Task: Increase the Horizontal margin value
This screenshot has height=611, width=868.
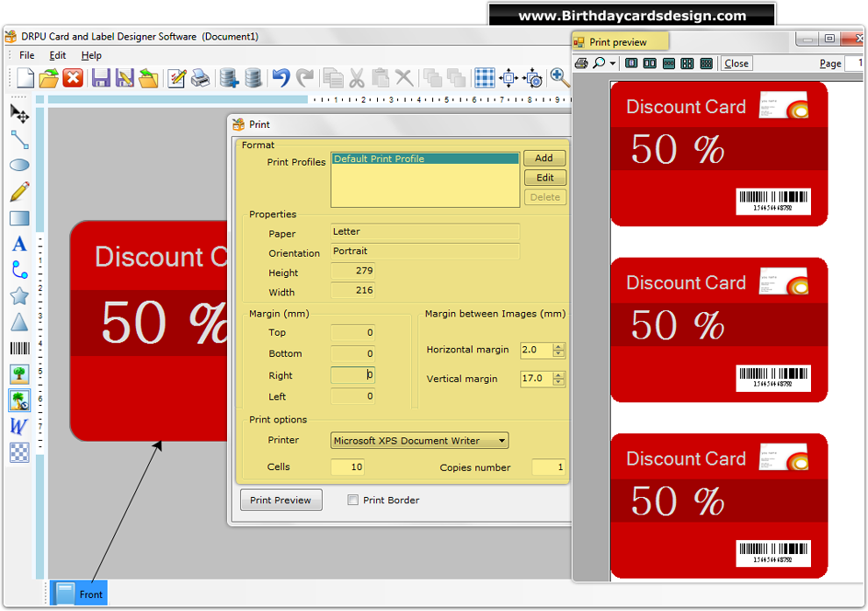Action: click(558, 346)
